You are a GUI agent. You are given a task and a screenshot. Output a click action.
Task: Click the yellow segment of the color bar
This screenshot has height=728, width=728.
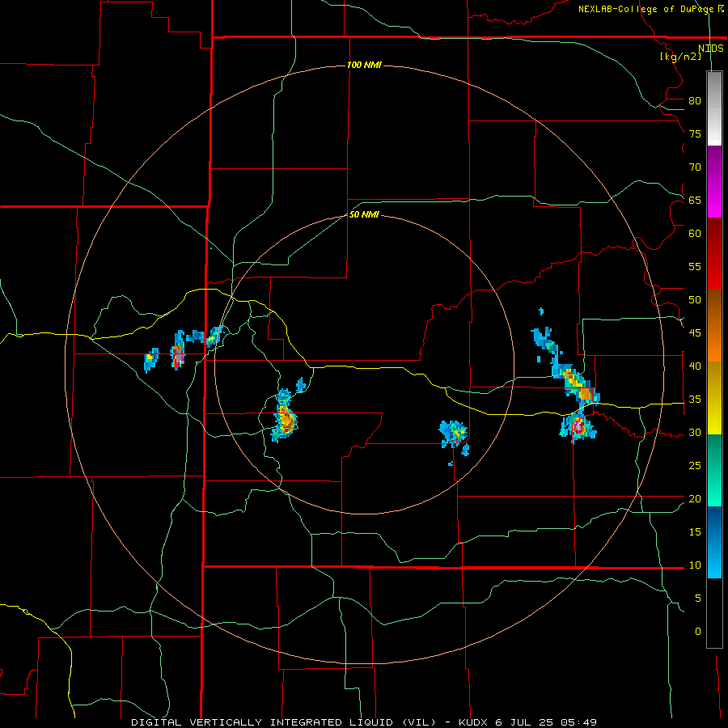714,398
